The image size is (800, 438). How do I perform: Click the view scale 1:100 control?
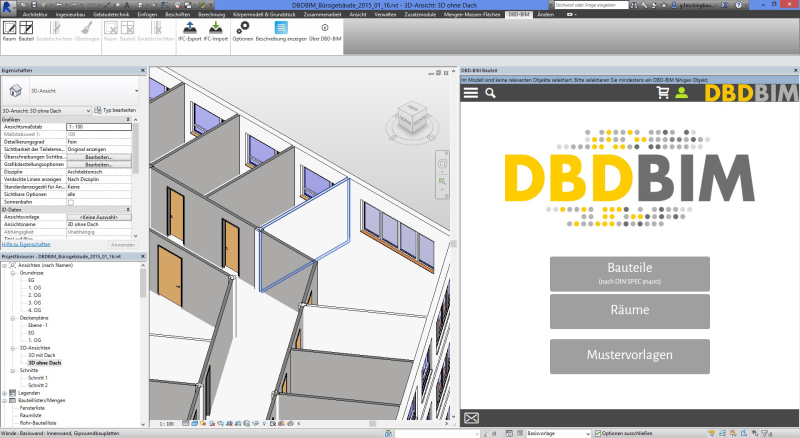tap(167, 424)
